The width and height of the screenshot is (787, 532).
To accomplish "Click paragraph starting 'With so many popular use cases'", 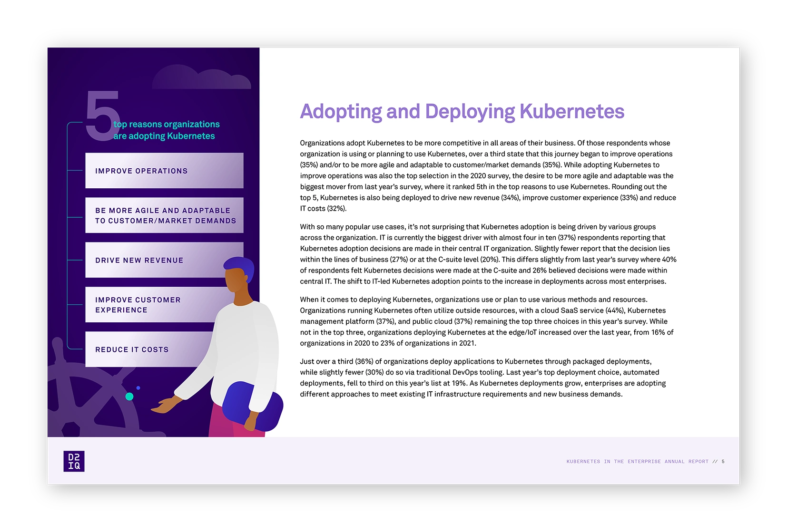I will coord(488,254).
